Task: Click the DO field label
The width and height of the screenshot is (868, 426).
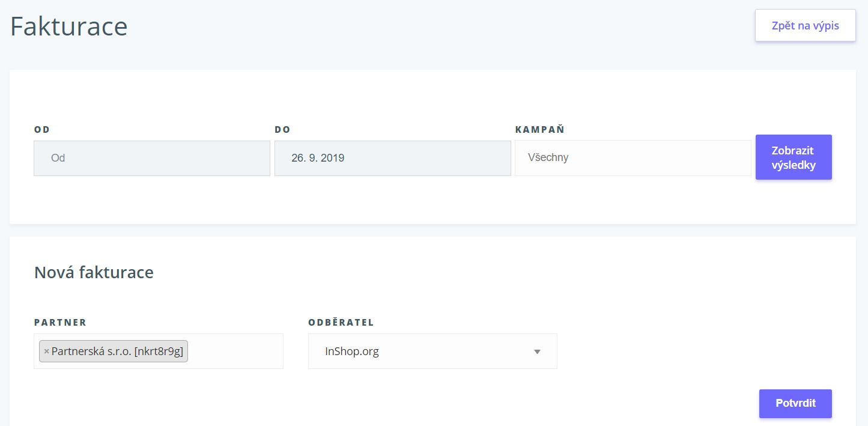Action: click(x=282, y=130)
